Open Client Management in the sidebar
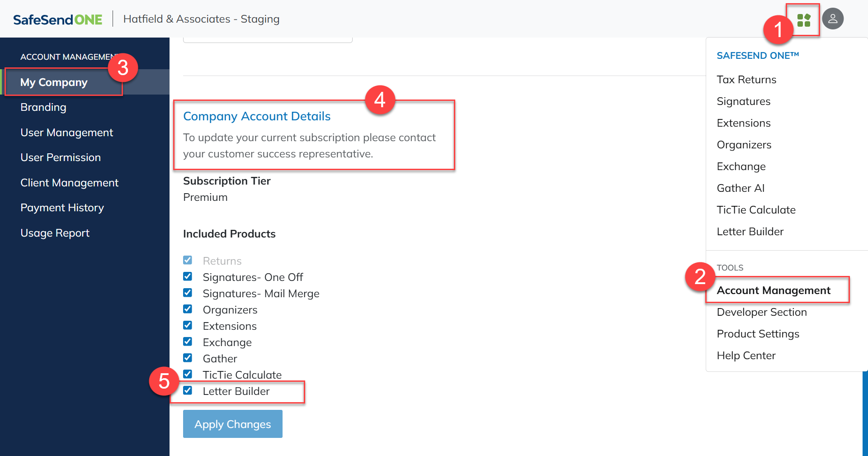This screenshot has width=868, height=456. pyautogui.click(x=69, y=183)
